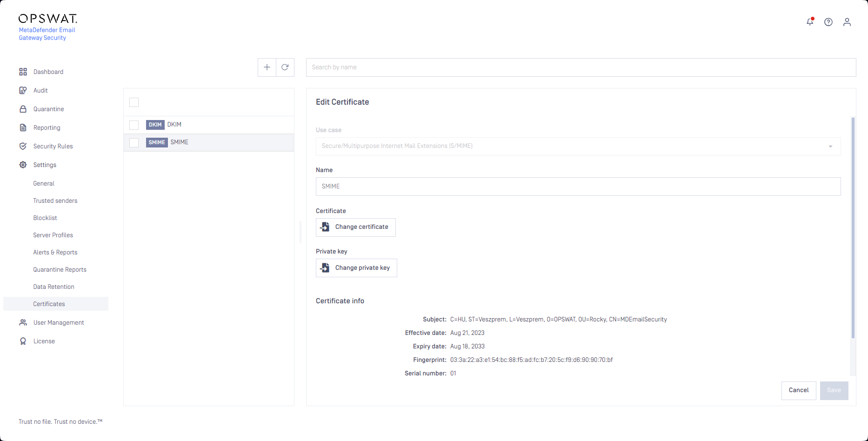
Task: Open the License page
Action: [x=44, y=341]
